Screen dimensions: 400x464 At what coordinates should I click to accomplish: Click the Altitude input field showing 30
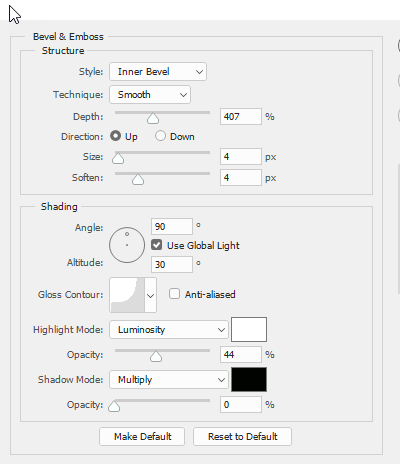[172, 265]
